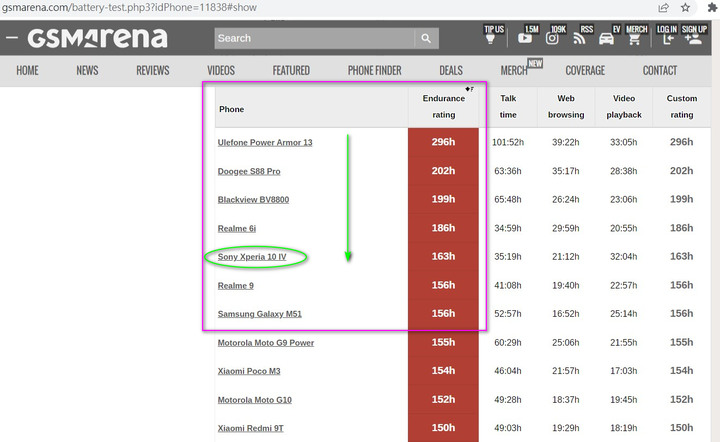Viewport: 720px width, 442px height.
Task: Sort by Video playback column header
Action: 624,106
